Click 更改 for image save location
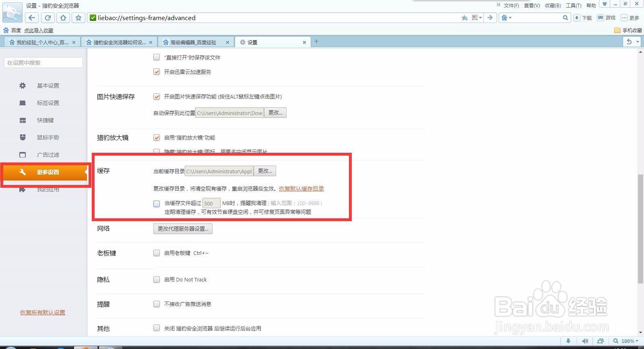 (275, 113)
